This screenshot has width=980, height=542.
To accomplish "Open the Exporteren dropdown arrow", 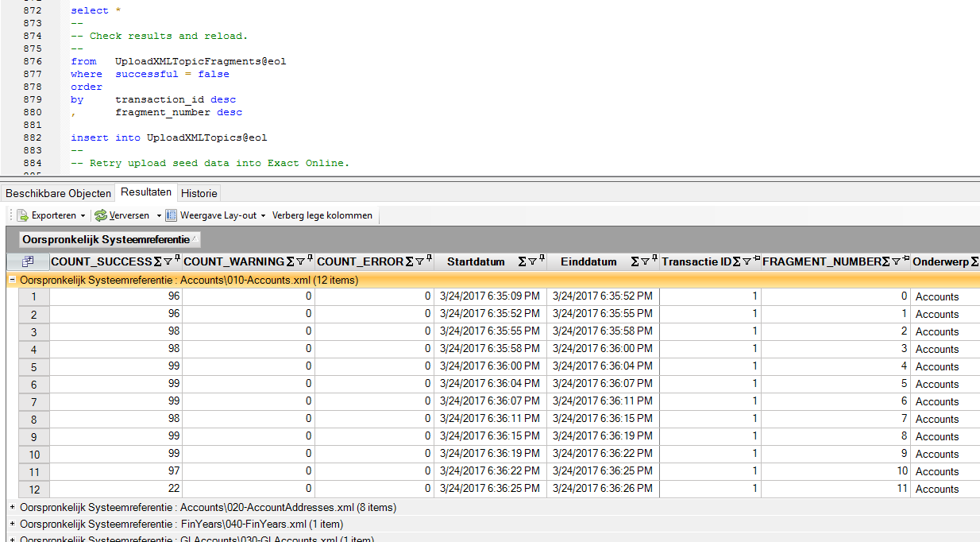I will (x=83, y=215).
